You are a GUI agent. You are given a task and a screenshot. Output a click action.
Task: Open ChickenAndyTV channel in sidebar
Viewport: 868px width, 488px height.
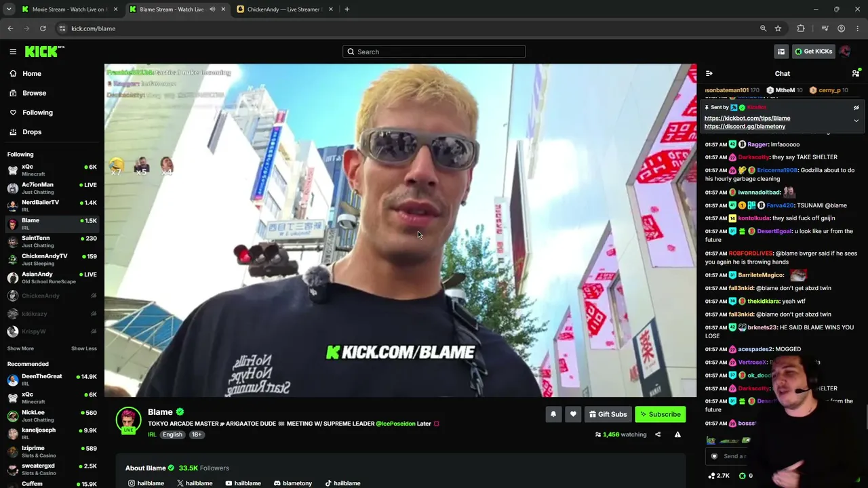(x=52, y=260)
